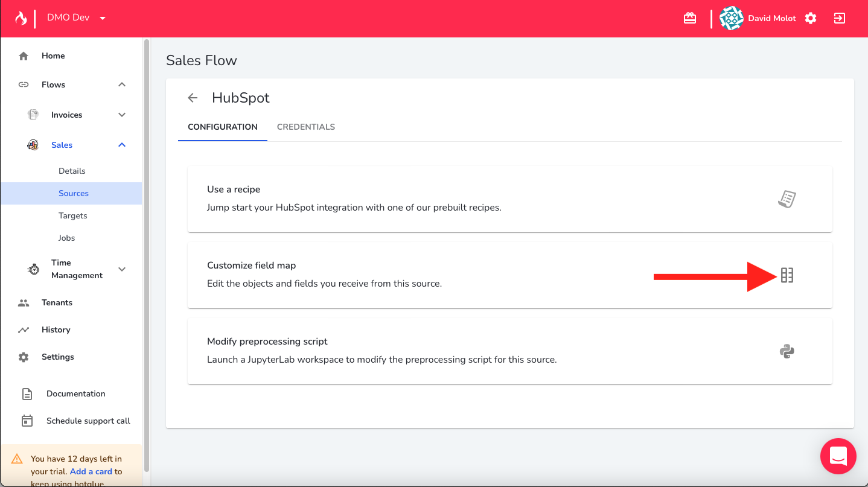Click the Sales flow icon

[x=33, y=145]
